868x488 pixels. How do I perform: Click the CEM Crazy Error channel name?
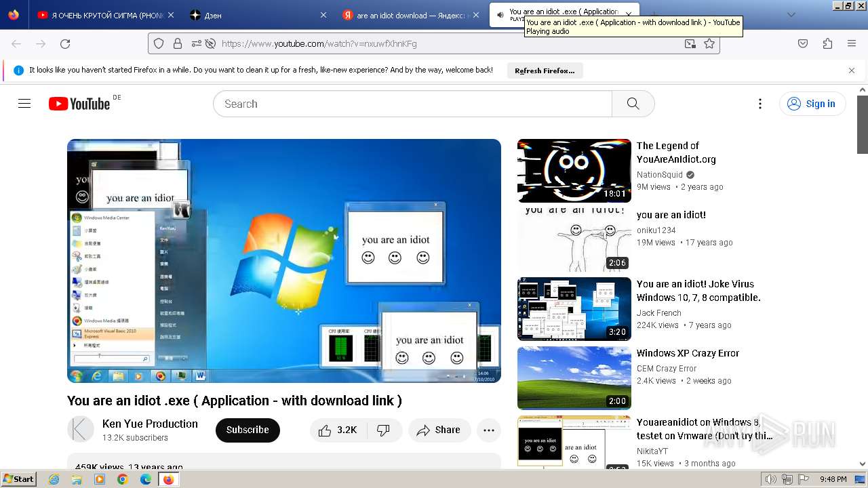coord(667,369)
